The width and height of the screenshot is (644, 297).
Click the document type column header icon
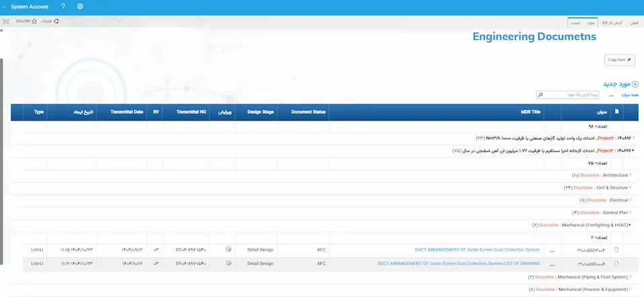[x=616, y=112]
